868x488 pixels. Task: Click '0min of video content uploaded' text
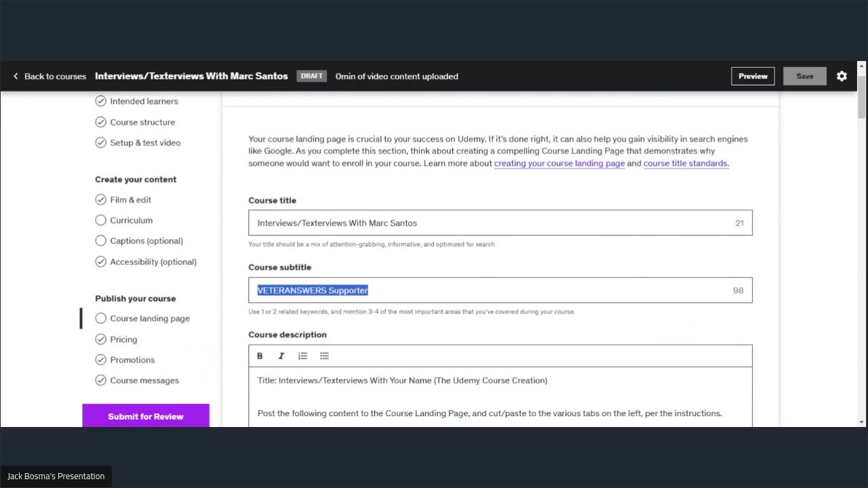pyautogui.click(x=397, y=77)
